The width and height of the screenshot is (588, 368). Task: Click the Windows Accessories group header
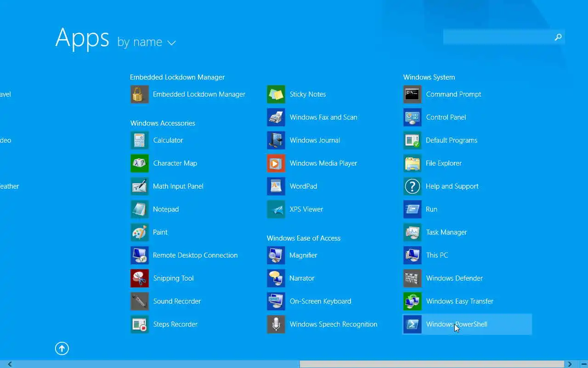(163, 123)
